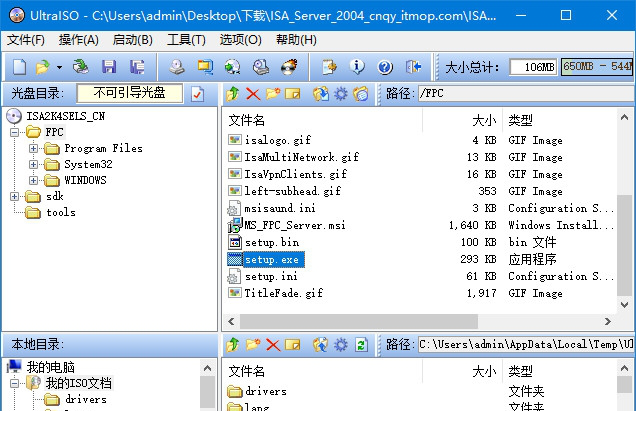
Task: Select the isalogo.gif file
Action: tap(278, 140)
